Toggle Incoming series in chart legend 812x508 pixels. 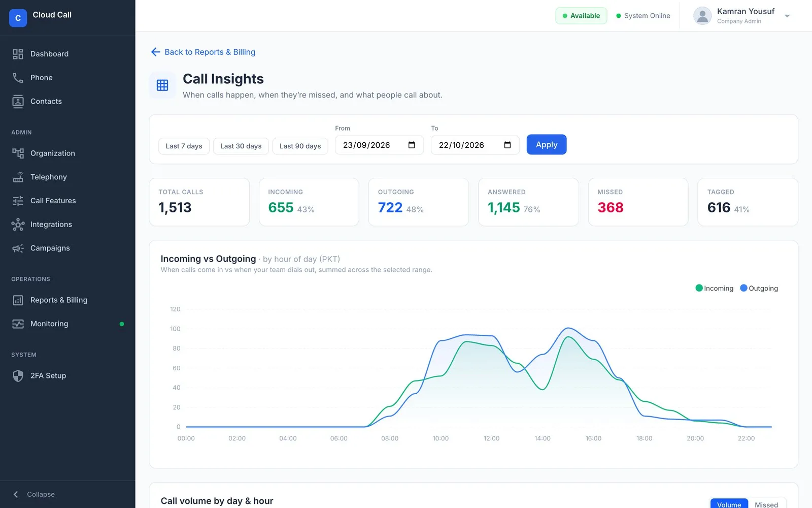(x=714, y=288)
